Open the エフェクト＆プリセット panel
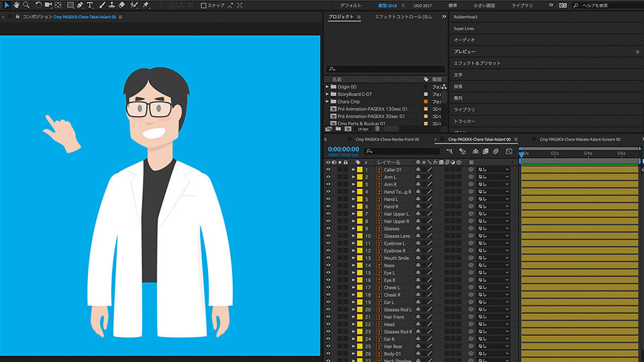 (x=477, y=63)
